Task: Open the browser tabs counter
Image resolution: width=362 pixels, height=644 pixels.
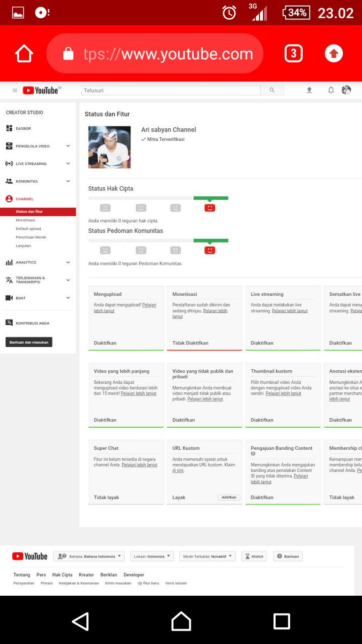Action: point(293,54)
